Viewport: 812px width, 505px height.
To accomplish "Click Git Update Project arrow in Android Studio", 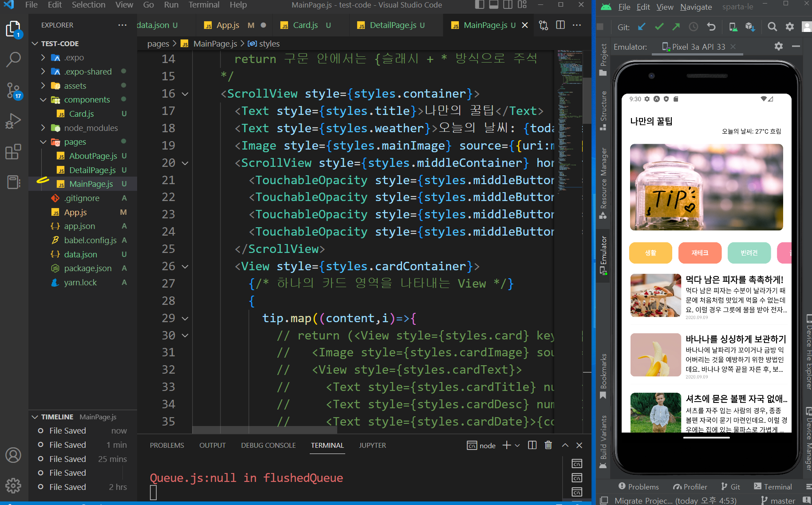I will (642, 27).
